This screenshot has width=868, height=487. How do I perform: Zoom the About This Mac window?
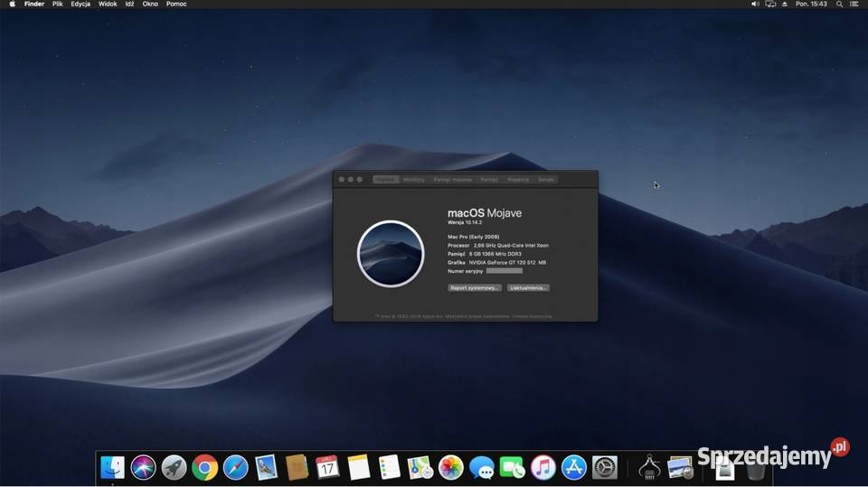[360, 179]
